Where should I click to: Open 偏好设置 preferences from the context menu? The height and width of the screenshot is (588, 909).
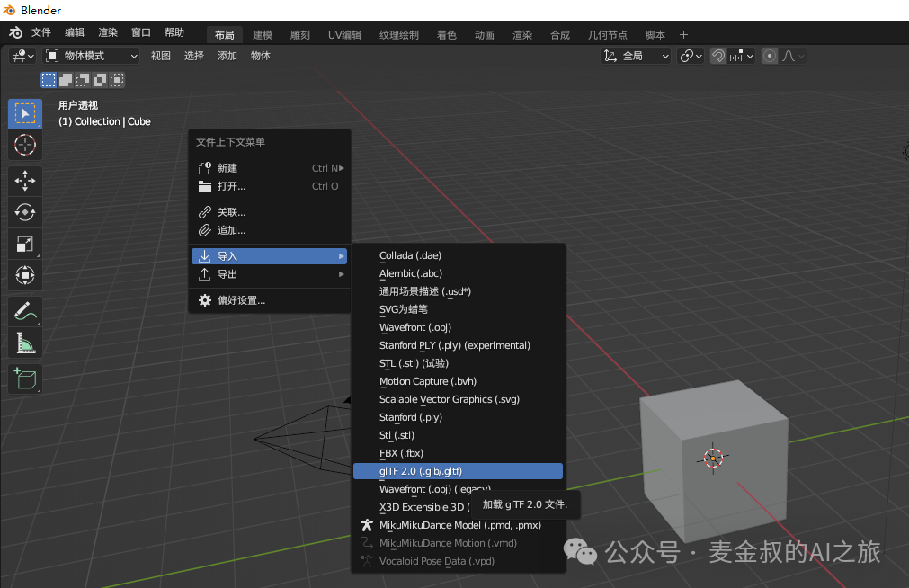241,300
